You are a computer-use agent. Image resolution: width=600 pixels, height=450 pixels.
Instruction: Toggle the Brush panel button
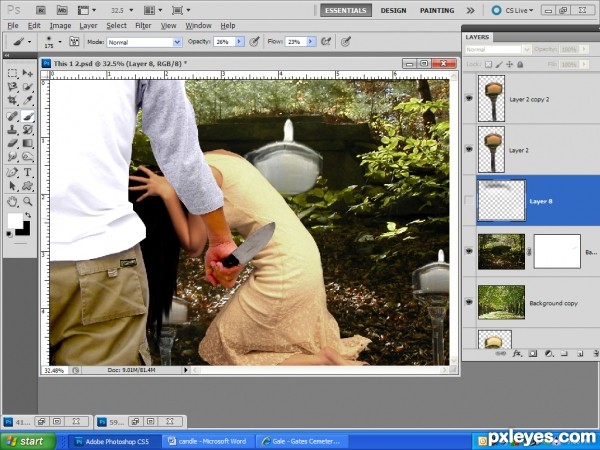[74, 41]
